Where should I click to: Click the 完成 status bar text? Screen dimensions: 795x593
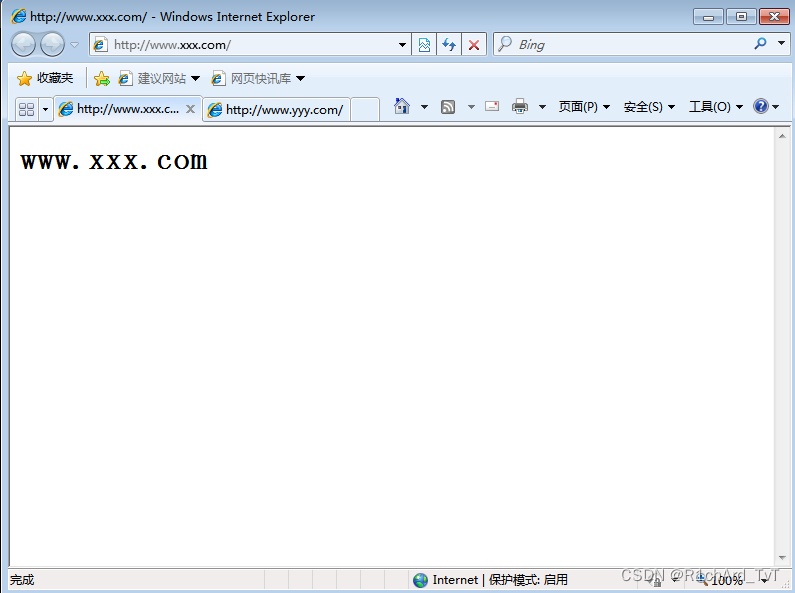(x=22, y=580)
